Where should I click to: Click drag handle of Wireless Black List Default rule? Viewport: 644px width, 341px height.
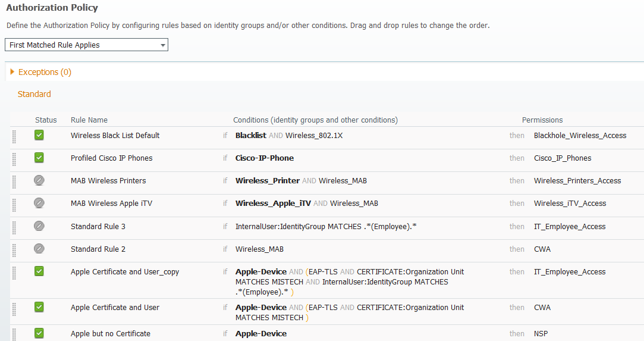pyautogui.click(x=14, y=136)
